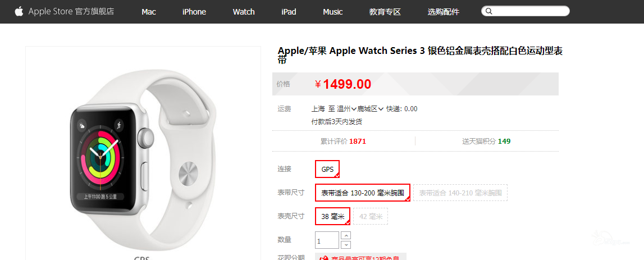Click the Apple logo icon in the header
The width and height of the screenshot is (644, 260).
point(19,11)
